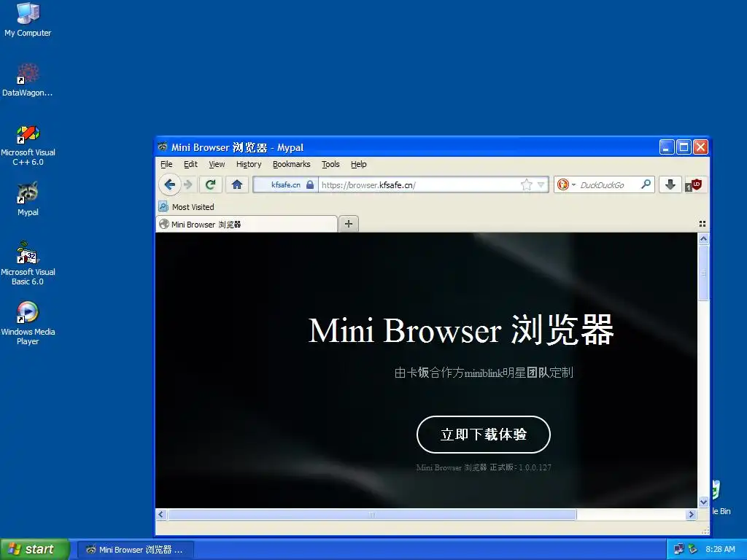Click the Mini Browser 浏览器 page heading
Viewport: 747px width, 560px height.
pyautogui.click(x=461, y=330)
